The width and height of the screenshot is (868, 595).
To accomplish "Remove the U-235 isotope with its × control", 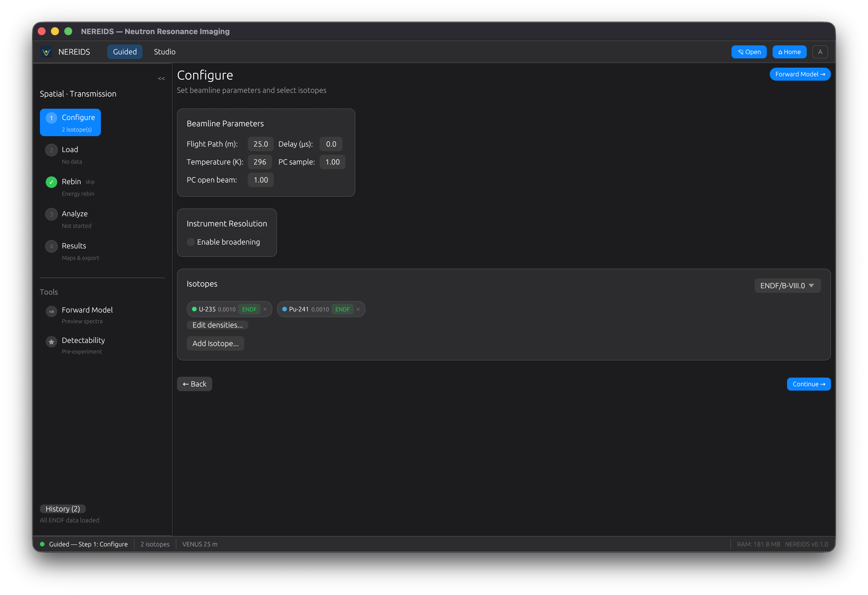I will coord(265,309).
